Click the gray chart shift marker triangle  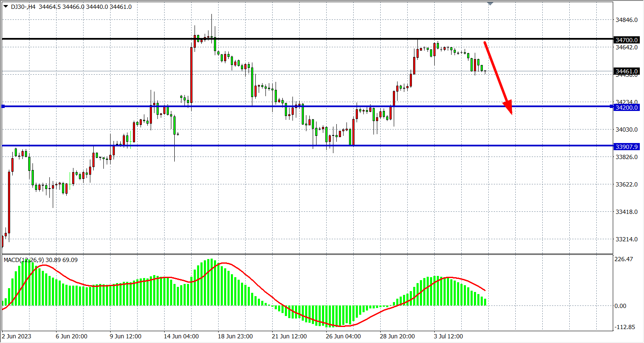490,3
